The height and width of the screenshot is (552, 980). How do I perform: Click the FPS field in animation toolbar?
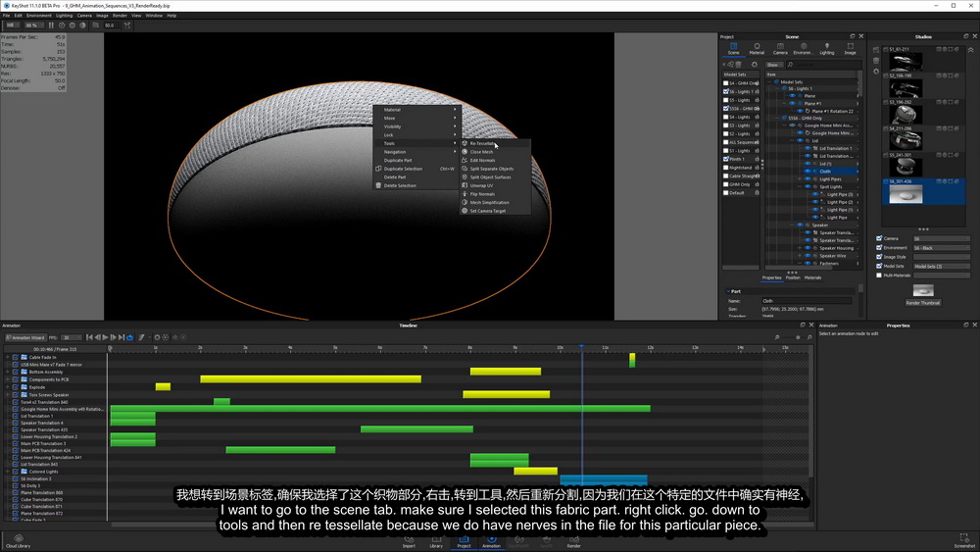tap(72, 337)
